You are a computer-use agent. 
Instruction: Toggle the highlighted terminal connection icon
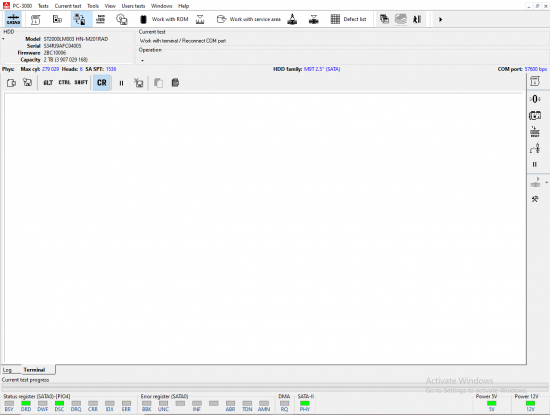click(80, 19)
